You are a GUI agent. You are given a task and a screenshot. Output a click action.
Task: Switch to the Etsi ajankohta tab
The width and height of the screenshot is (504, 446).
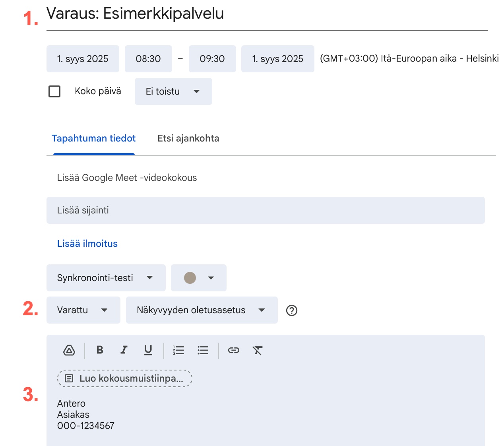click(188, 138)
